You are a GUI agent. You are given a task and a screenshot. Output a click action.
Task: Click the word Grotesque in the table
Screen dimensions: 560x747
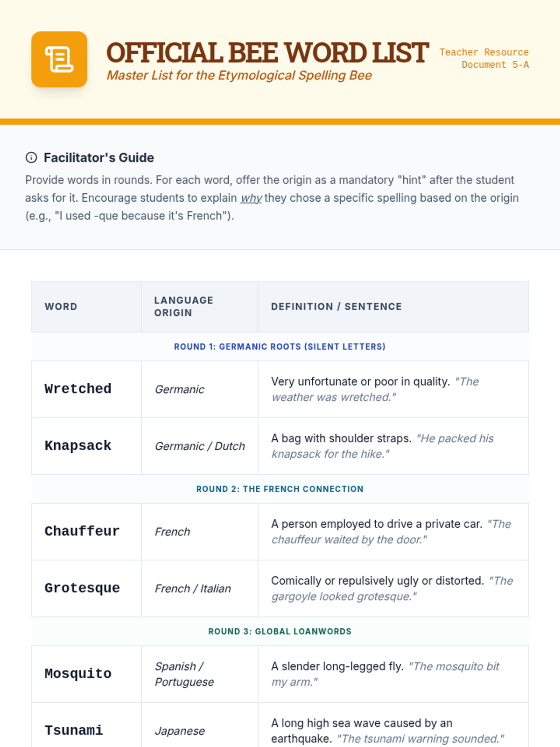[82, 588]
